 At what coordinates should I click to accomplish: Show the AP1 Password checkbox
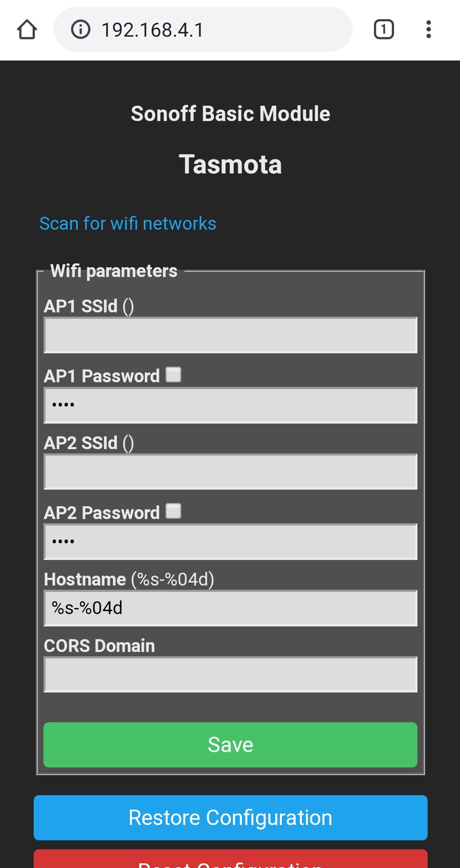173,375
